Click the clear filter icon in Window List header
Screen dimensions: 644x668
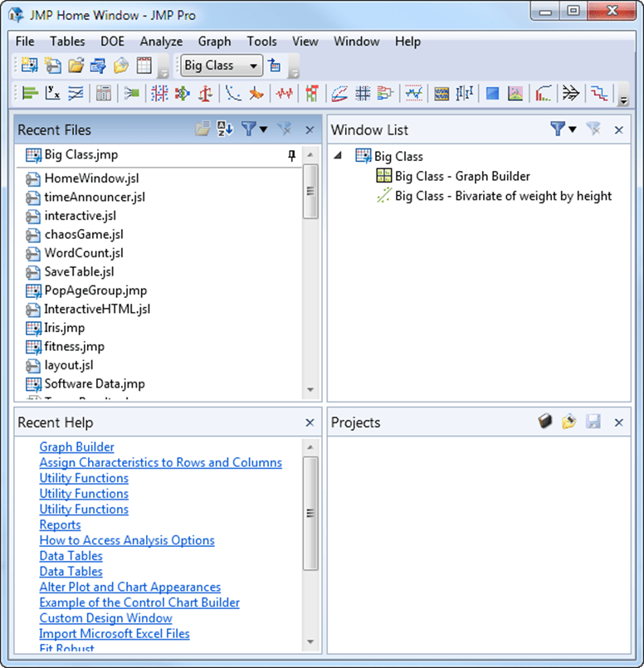[593, 129]
